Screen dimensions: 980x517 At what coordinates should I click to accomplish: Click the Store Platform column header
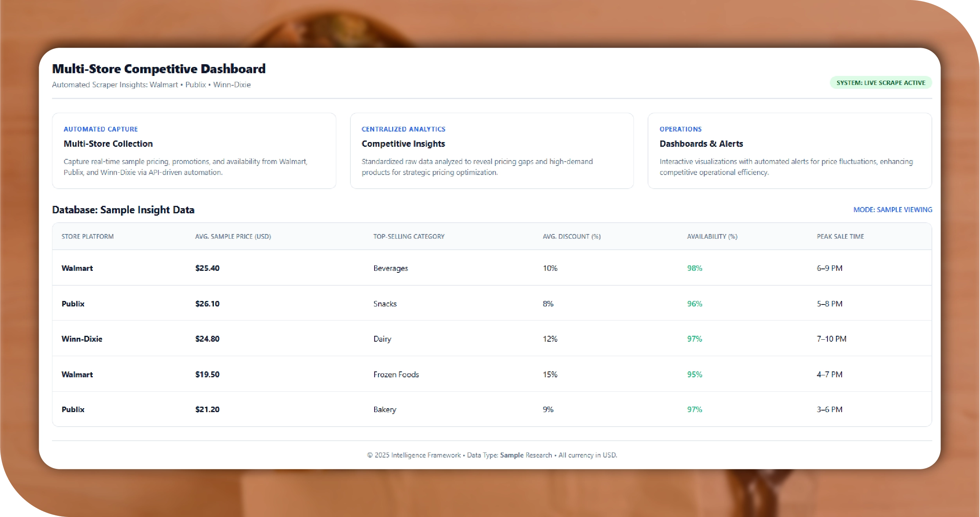[88, 236]
